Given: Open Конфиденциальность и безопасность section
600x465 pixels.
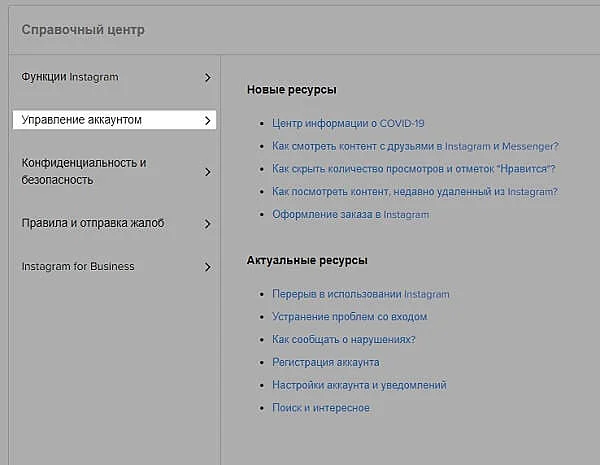Looking at the screenshot, I should pyautogui.click(x=84, y=171).
